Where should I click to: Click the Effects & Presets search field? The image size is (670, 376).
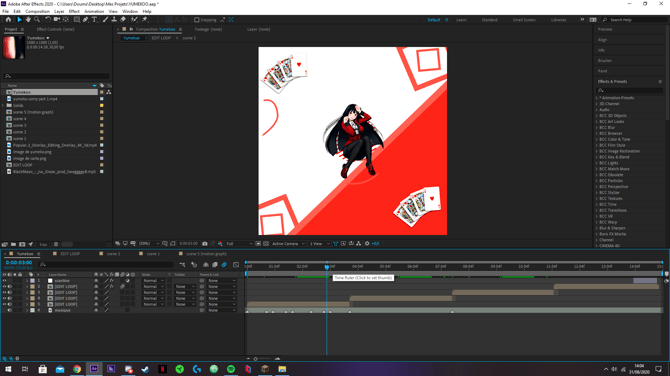629,90
